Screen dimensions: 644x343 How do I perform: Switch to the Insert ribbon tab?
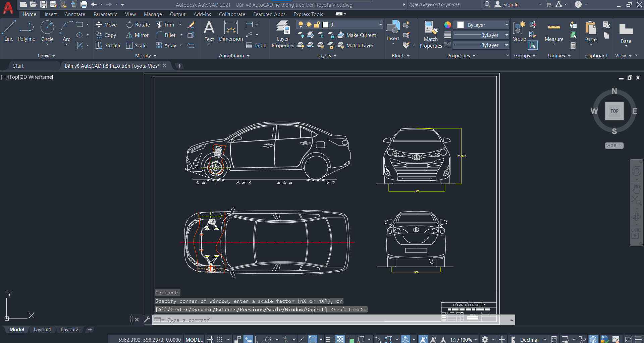point(51,14)
